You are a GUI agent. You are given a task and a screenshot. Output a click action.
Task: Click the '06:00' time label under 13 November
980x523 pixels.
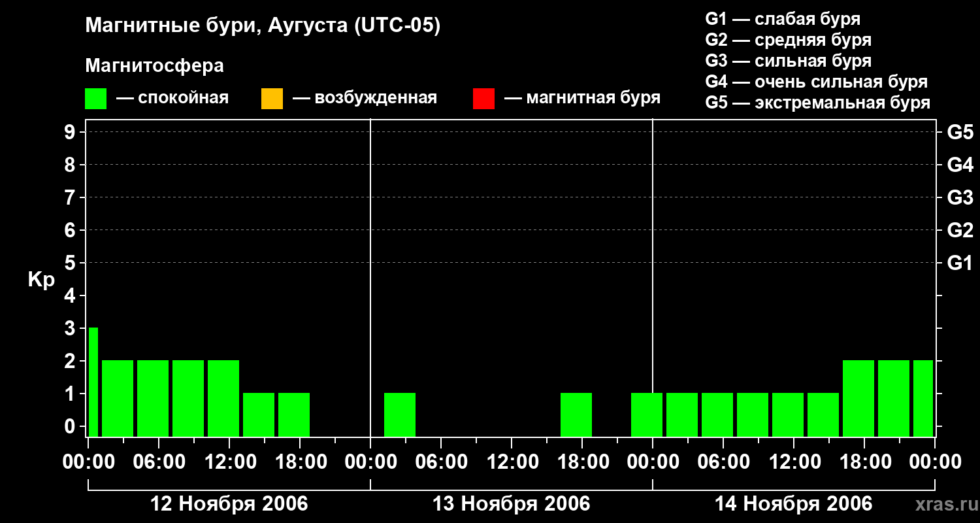click(x=441, y=463)
